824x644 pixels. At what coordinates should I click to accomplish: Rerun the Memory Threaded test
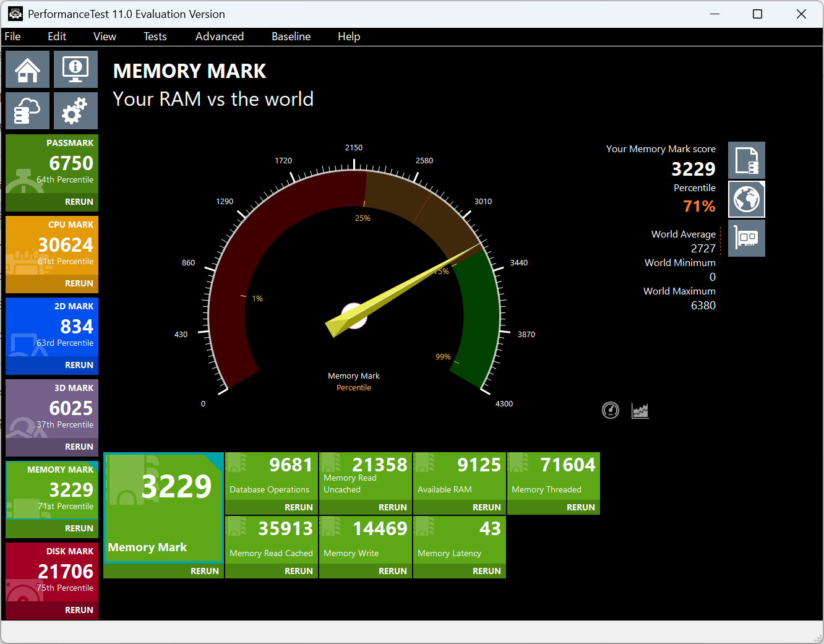(x=581, y=507)
